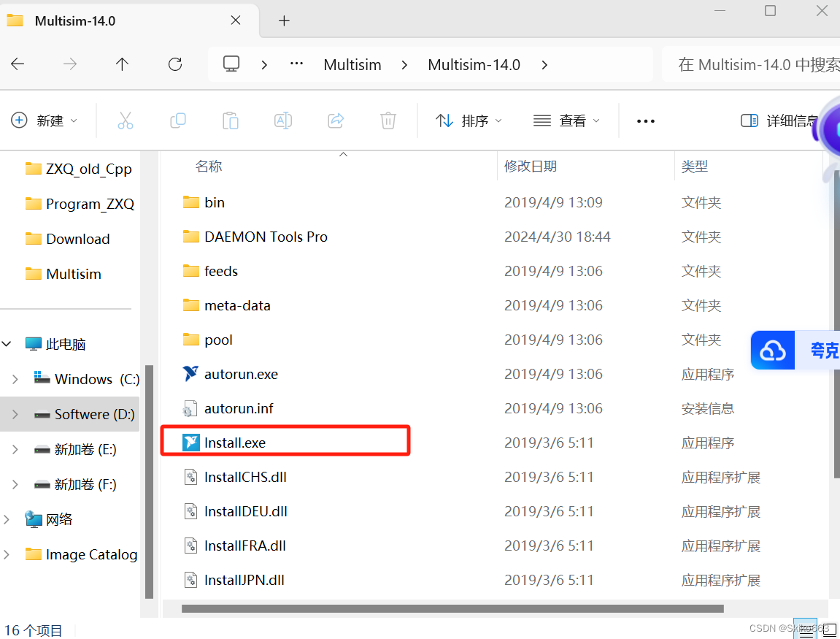Click the forward navigation arrow

[x=70, y=64]
